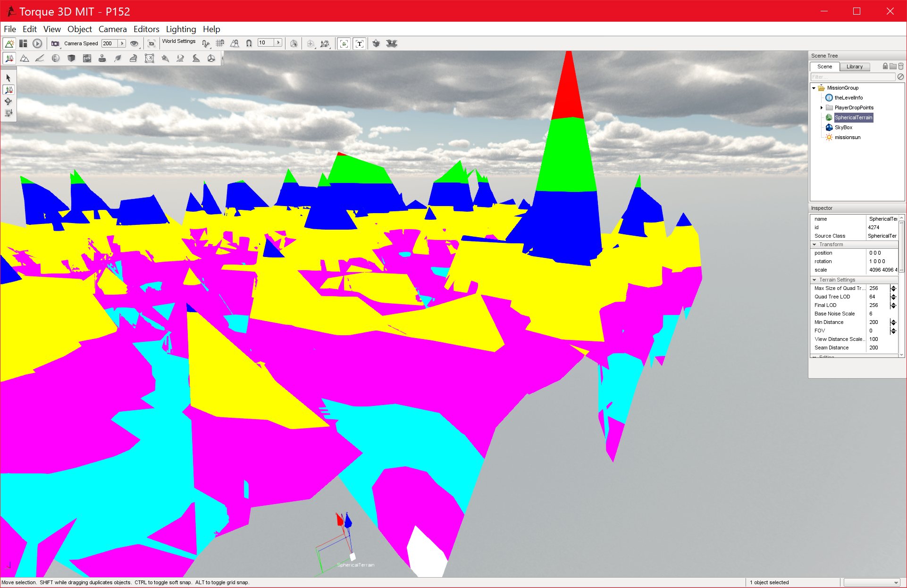Collapse the Transform inspector section
This screenshot has width=907, height=588.
[x=815, y=245]
